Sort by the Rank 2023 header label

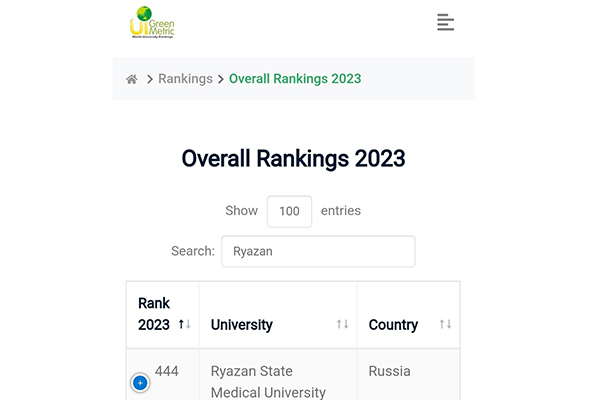154,314
